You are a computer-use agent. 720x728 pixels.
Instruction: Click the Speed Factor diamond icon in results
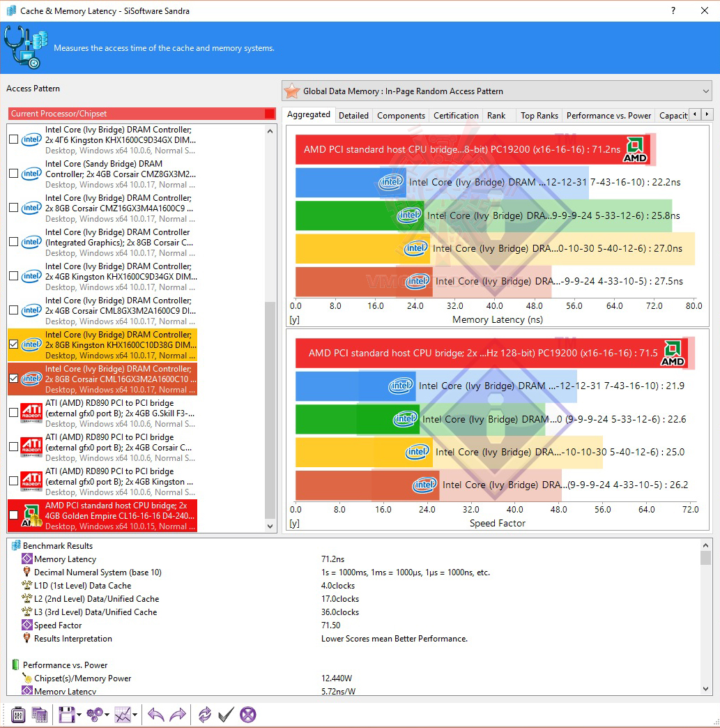pyautogui.click(x=27, y=625)
